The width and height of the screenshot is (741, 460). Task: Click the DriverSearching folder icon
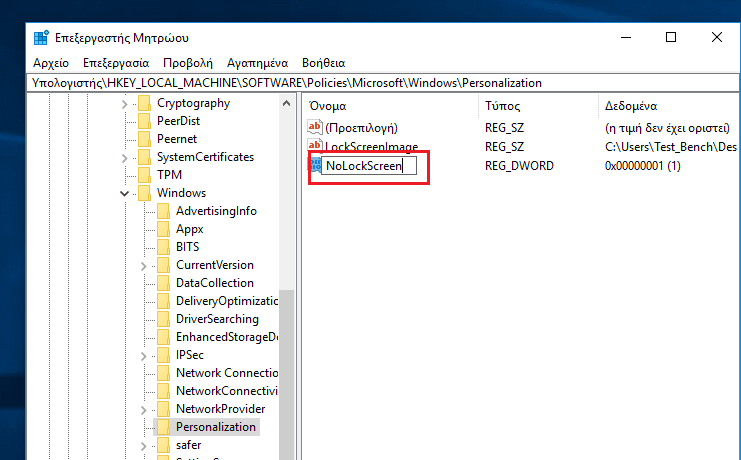click(164, 319)
